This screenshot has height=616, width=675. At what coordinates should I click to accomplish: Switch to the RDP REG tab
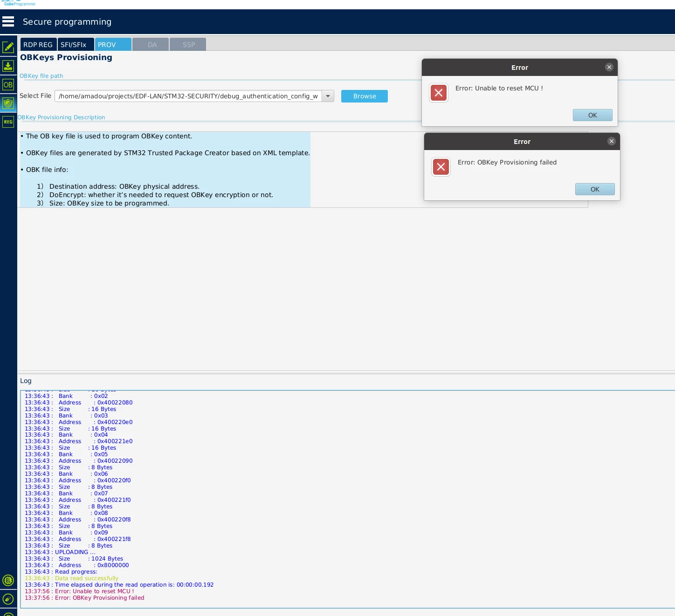[x=38, y=45]
